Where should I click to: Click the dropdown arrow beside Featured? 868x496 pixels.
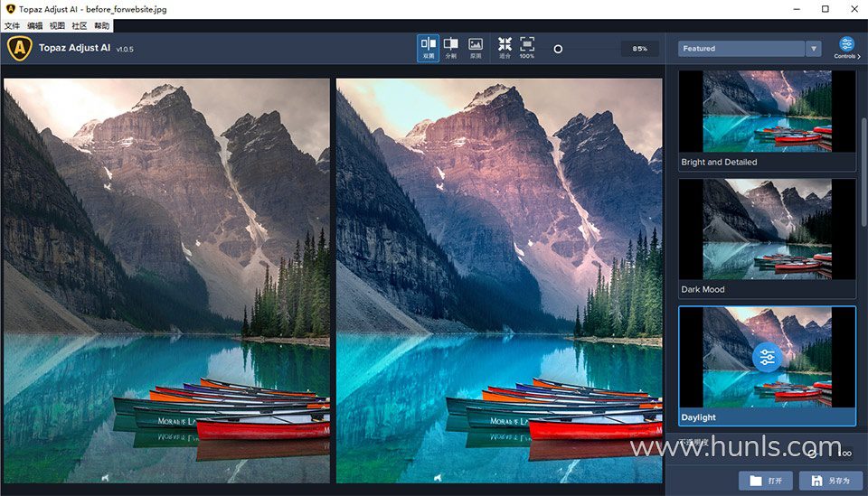(813, 49)
